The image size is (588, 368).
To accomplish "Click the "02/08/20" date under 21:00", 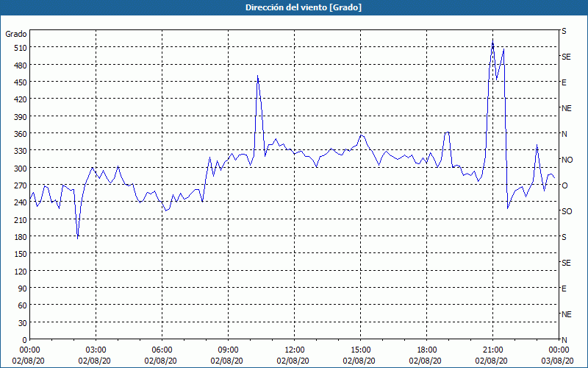I will tap(491, 361).
